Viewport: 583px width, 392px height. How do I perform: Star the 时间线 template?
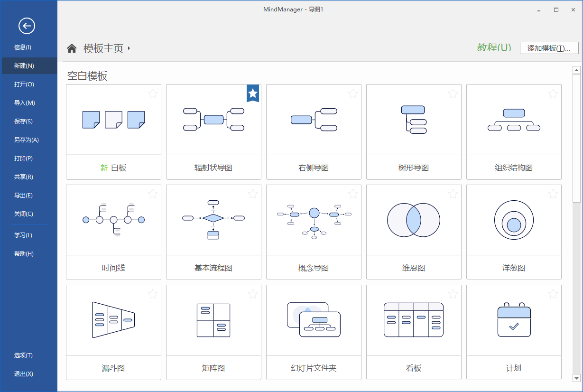click(x=153, y=194)
